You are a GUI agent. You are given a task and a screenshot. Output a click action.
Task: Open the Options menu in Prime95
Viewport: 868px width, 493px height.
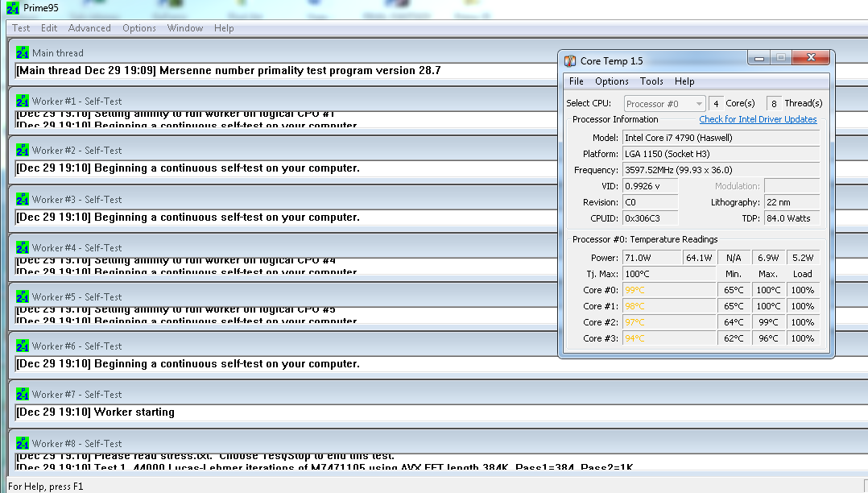[x=139, y=27]
